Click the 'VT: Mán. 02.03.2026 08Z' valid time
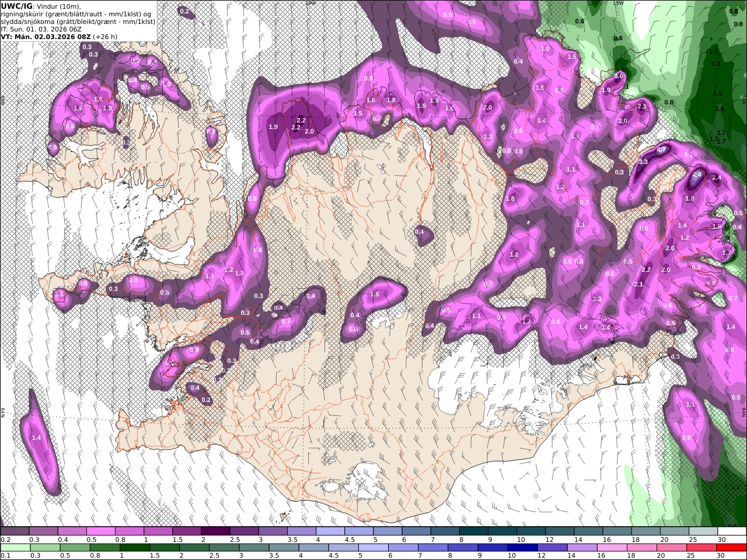 46,36
